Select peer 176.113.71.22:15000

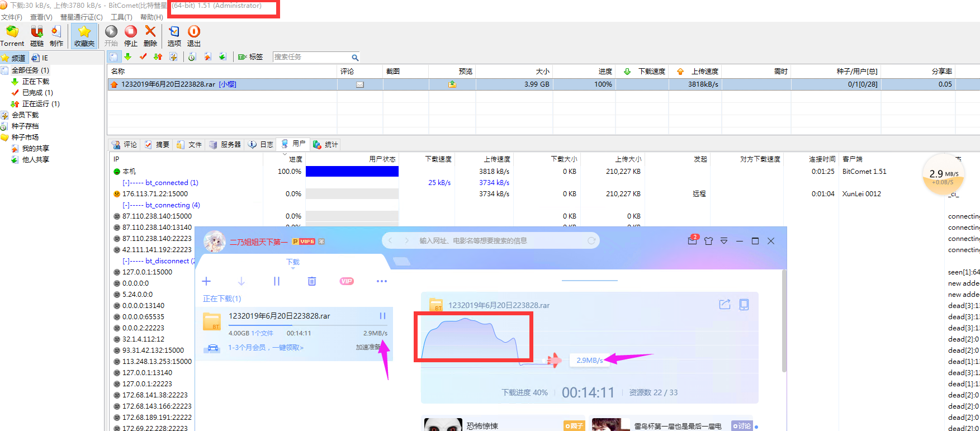click(155, 194)
